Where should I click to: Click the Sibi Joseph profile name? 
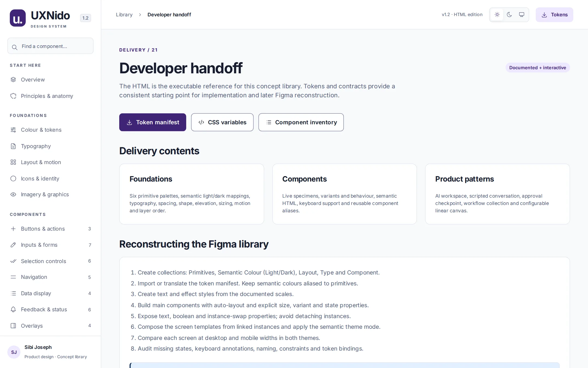point(38,347)
